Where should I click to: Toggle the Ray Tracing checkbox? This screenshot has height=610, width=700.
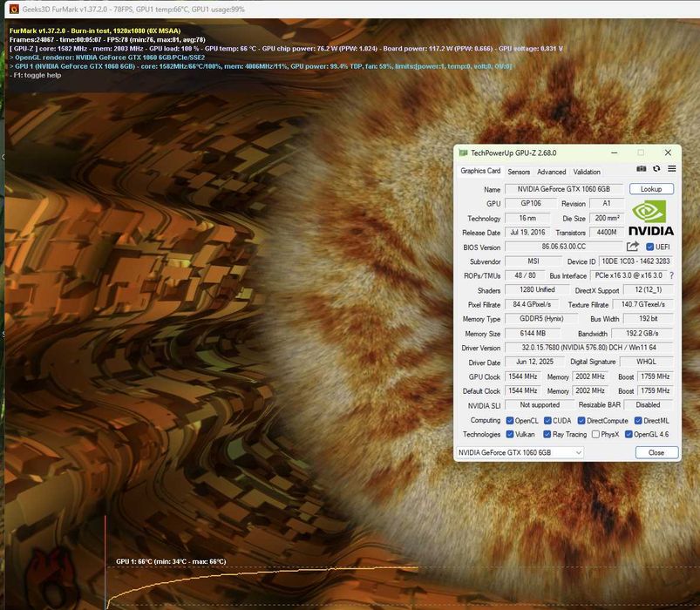[547, 434]
